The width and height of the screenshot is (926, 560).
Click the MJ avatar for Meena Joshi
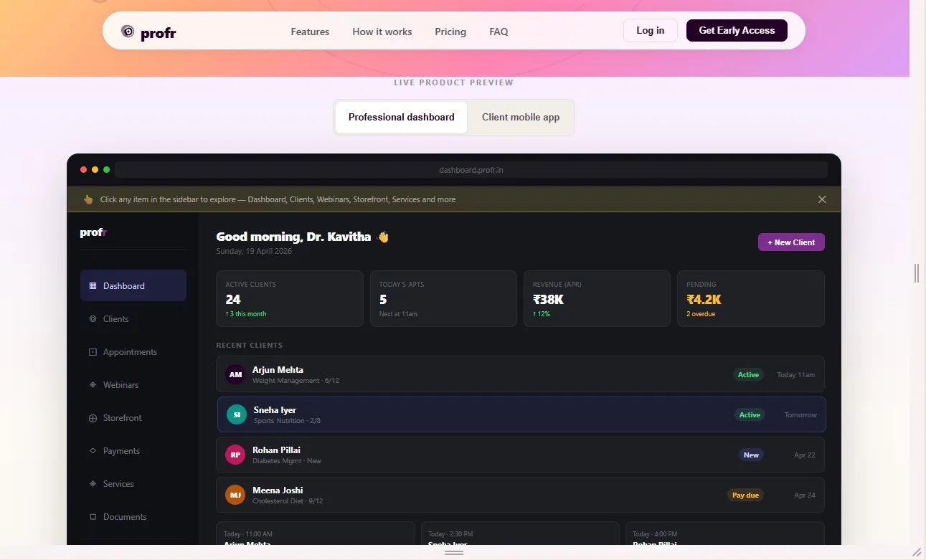tap(235, 495)
